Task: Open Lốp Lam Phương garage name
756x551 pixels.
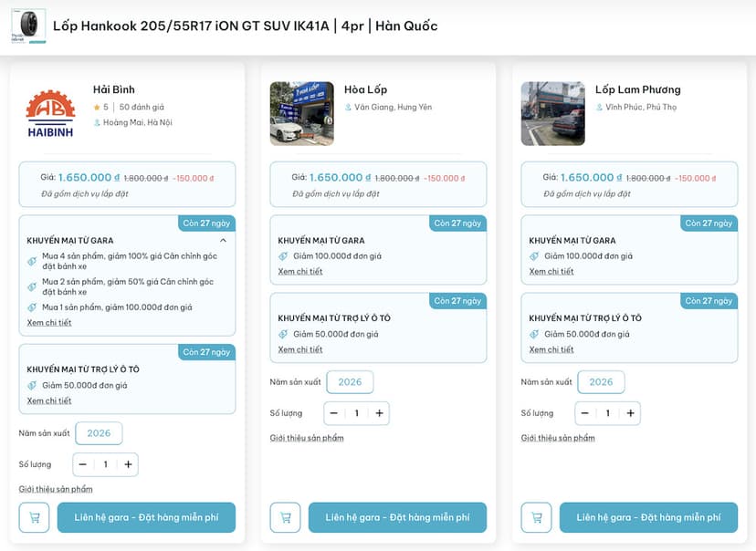Action: [x=638, y=89]
